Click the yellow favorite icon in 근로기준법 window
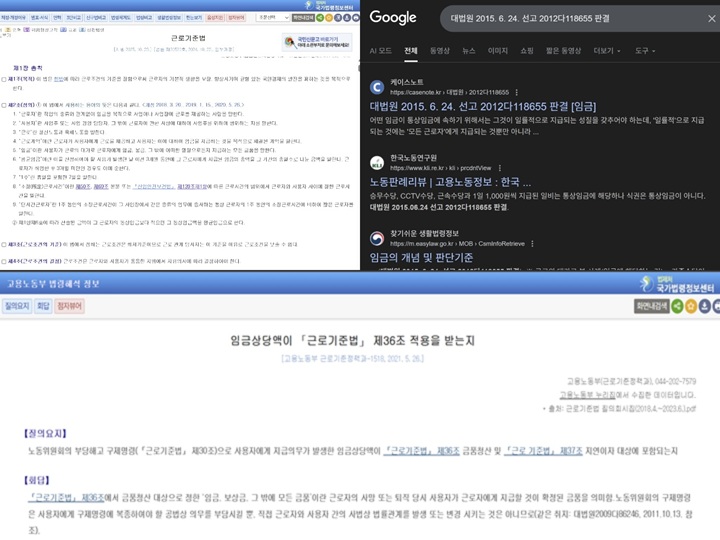The height and width of the screenshot is (540, 720). [329, 17]
